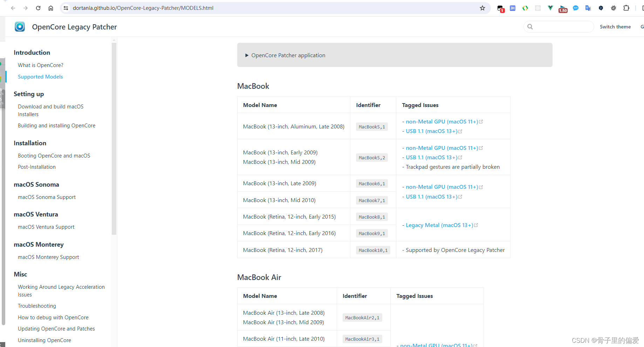Click the MacBook Air section heading
This screenshot has height=347, width=644.
(259, 278)
